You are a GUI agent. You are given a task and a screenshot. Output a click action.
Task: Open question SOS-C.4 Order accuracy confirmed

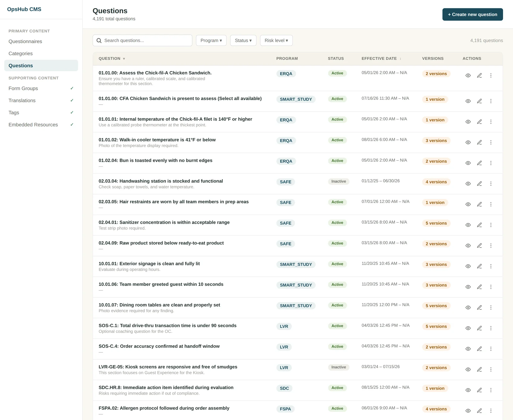(159, 346)
